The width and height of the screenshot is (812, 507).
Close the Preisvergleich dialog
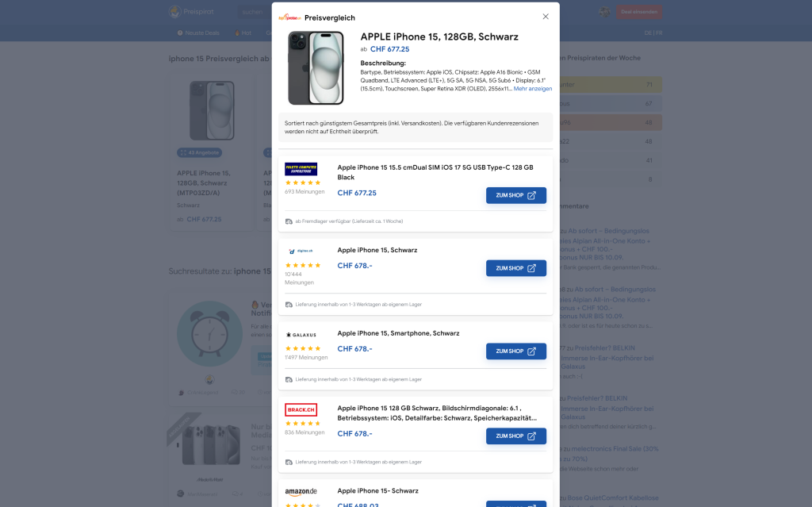(x=546, y=16)
